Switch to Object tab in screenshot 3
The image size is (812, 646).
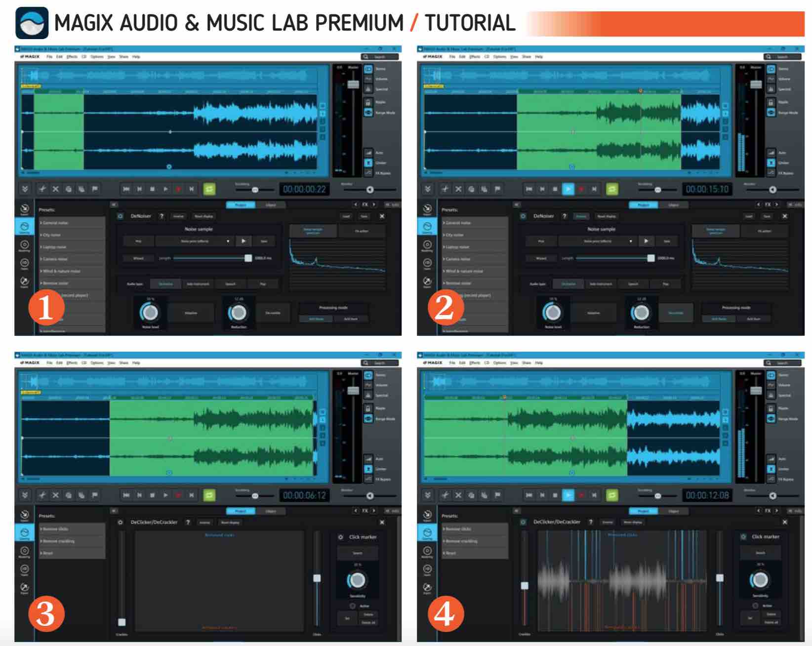pos(271,511)
